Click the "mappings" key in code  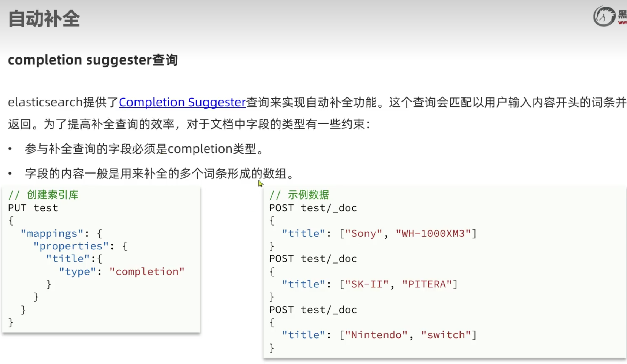(52, 233)
